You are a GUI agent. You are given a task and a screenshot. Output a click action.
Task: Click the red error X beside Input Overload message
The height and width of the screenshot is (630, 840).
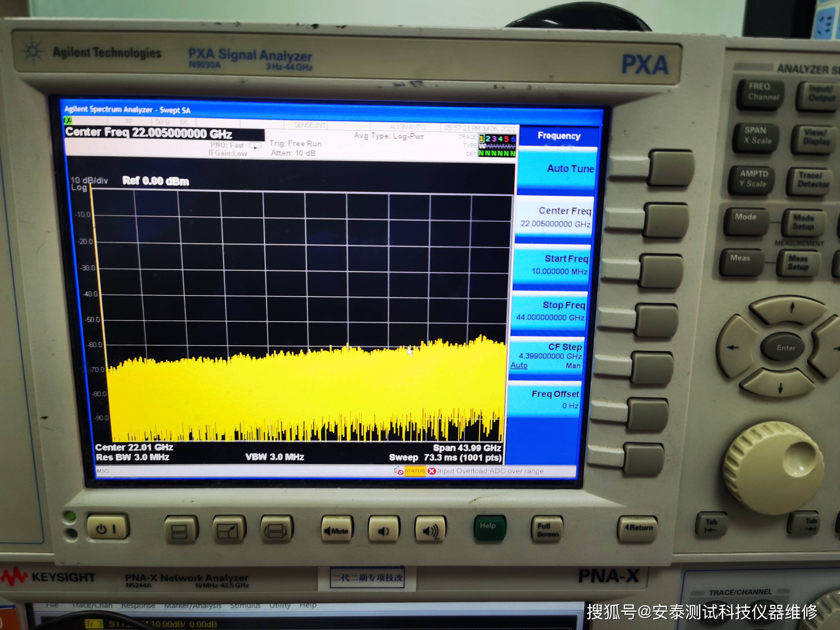(x=431, y=471)
